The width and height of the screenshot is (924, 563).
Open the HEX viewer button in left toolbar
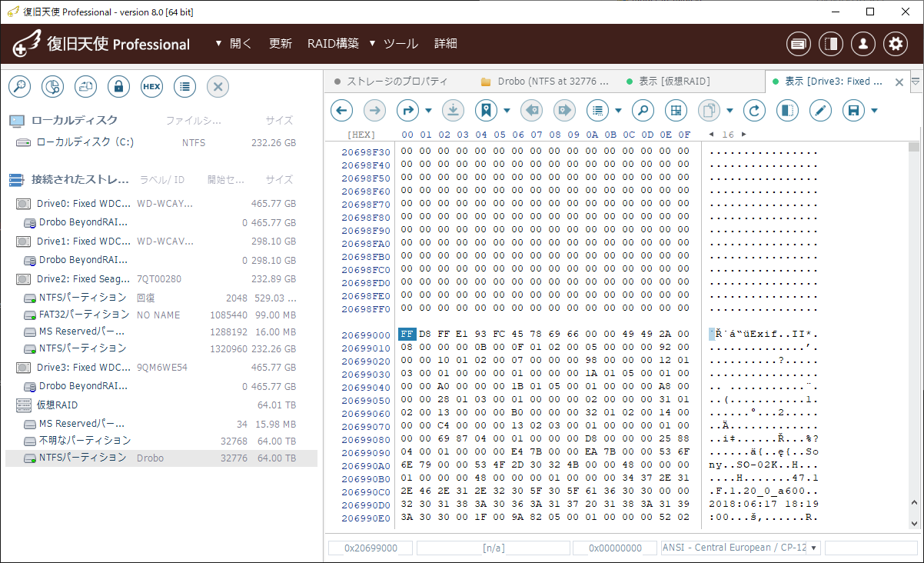point(151,87)
